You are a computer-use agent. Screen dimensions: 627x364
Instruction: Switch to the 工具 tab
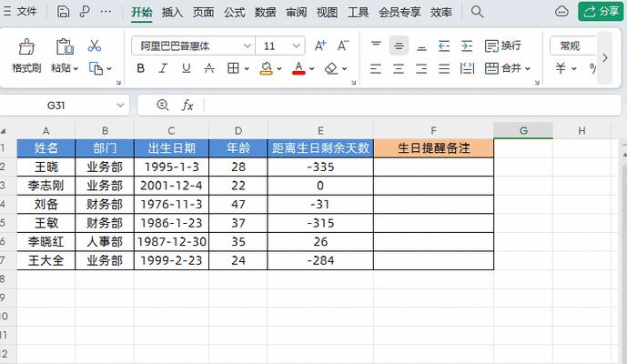tap(358, 12)
